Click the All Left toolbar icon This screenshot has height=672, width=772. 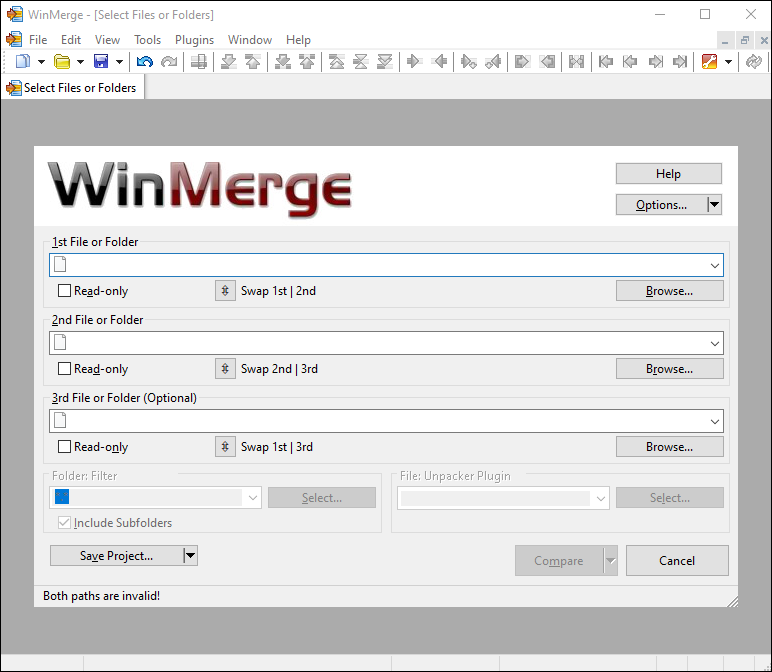[x=547, y=62]
